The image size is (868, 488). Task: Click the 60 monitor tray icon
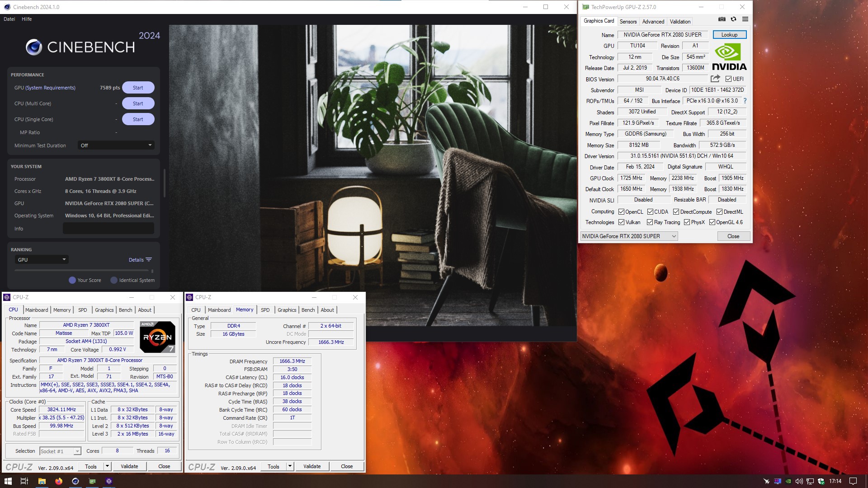coord(777,481)
